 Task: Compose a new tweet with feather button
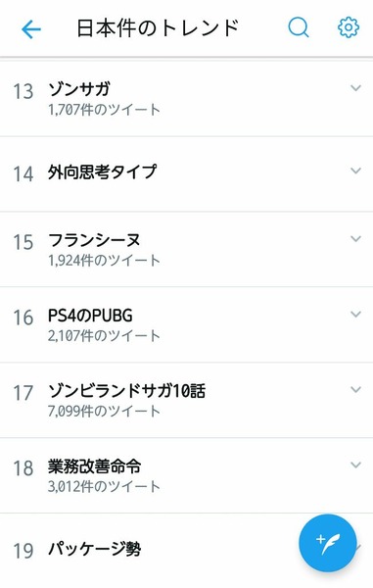(x=328, y=543)
